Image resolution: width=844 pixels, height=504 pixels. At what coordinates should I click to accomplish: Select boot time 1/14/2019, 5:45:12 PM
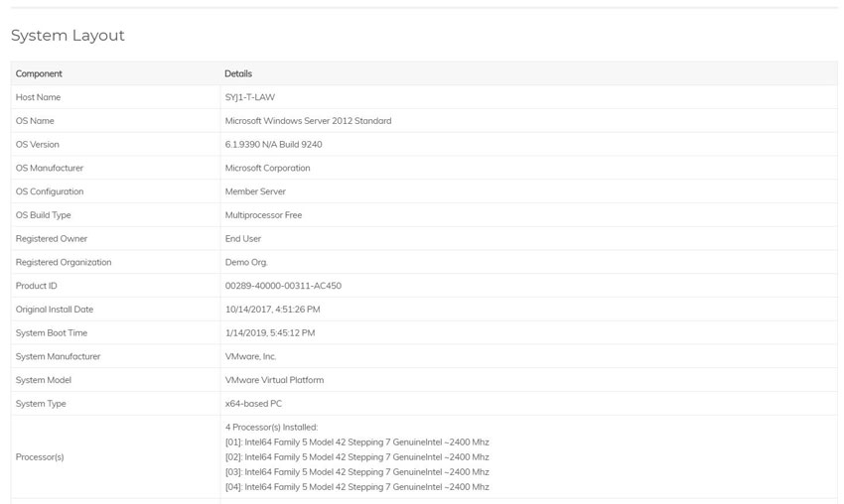pyautogui.click(x=270, y=333)
